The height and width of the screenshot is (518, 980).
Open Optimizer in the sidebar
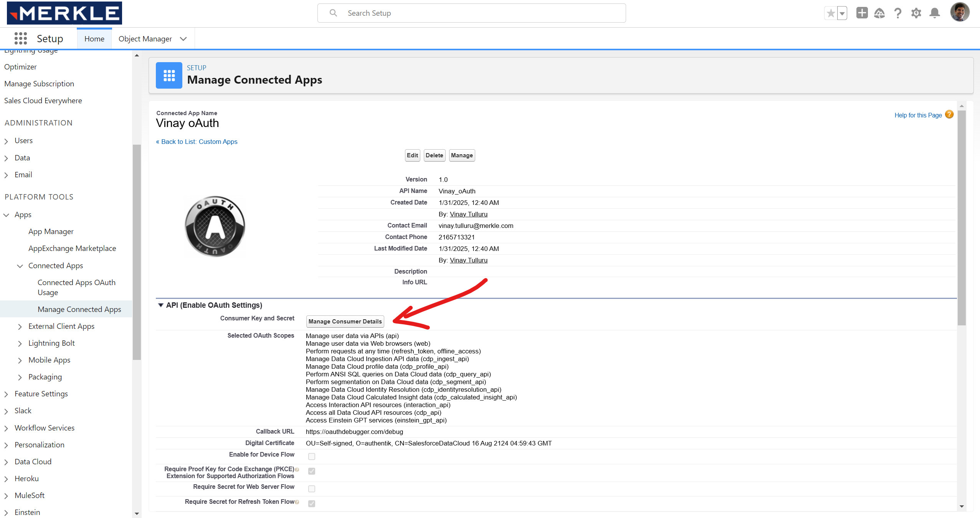click(20, 67)
